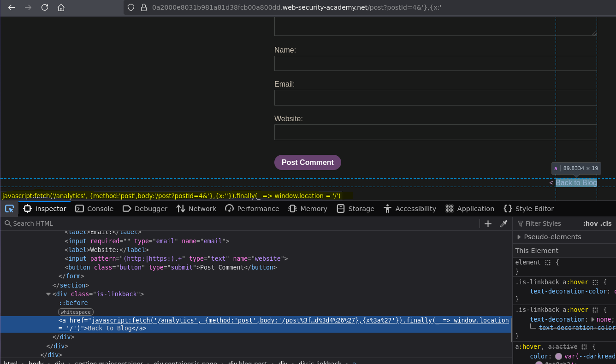The image size is (616, 364).
Task: Click the Back to Blog link
Action: [576, 182]
